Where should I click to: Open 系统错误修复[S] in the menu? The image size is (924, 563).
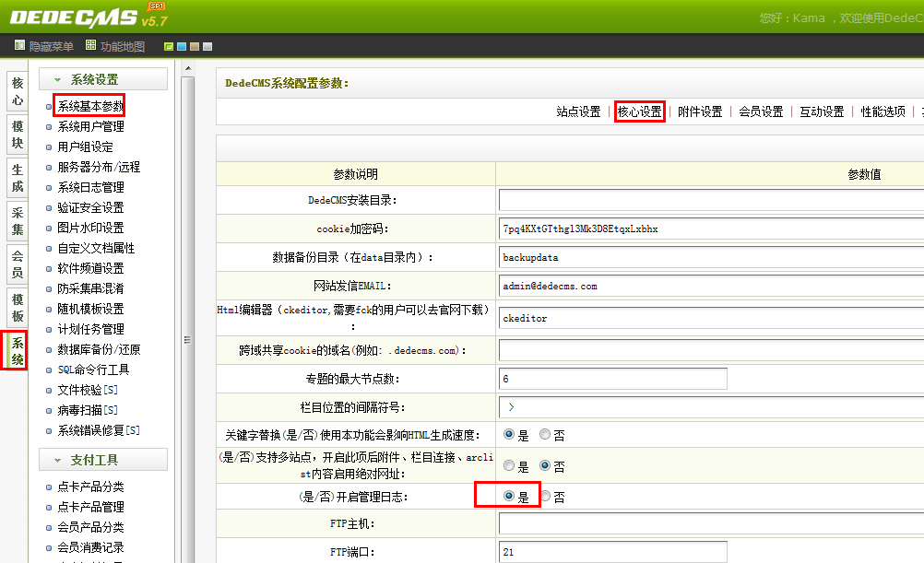click(99, 430)
